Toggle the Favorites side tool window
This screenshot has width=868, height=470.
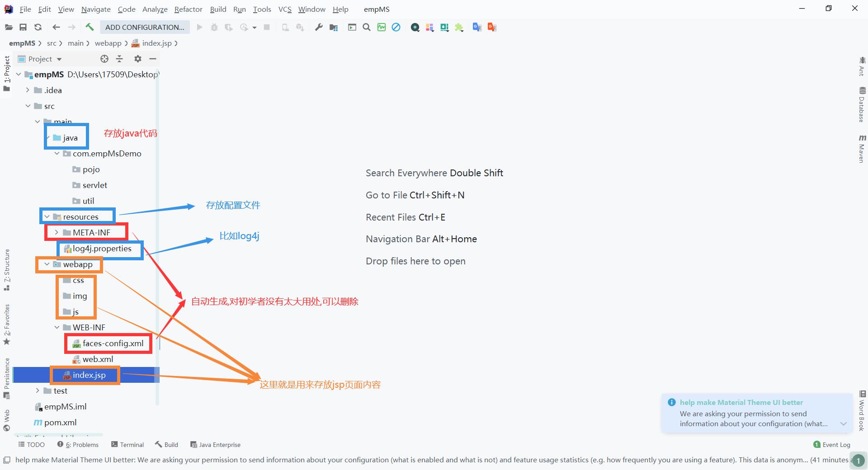(7, 324)
